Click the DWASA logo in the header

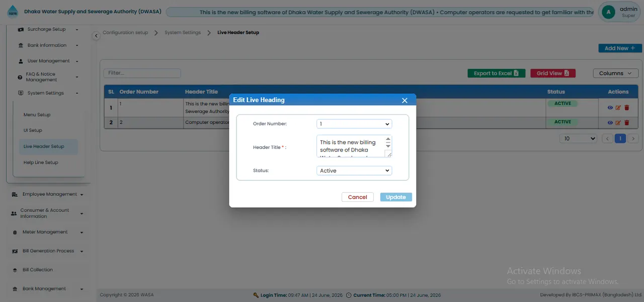tap(12, 12)
